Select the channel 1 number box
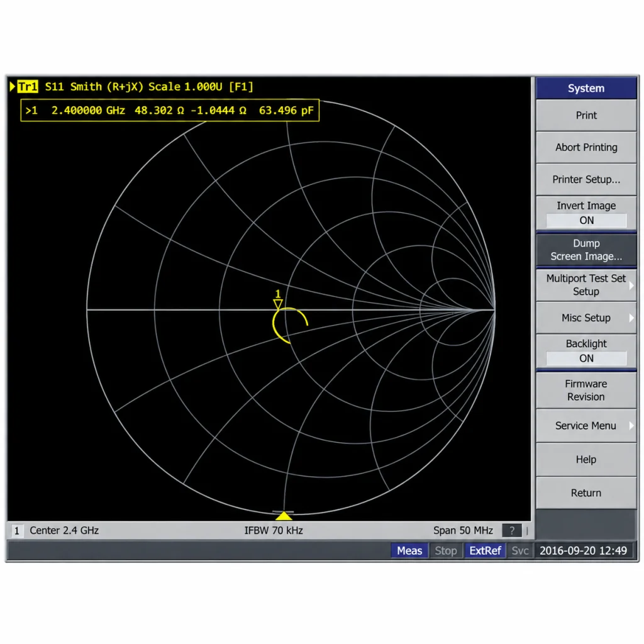This screenshot has height=644, width=644. [17, 531]
